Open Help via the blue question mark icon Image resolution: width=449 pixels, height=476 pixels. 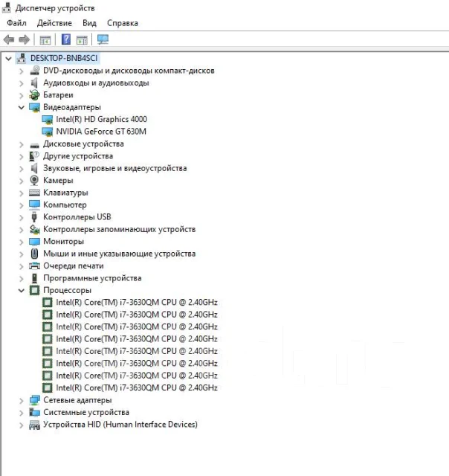click(x=66, y=39)
